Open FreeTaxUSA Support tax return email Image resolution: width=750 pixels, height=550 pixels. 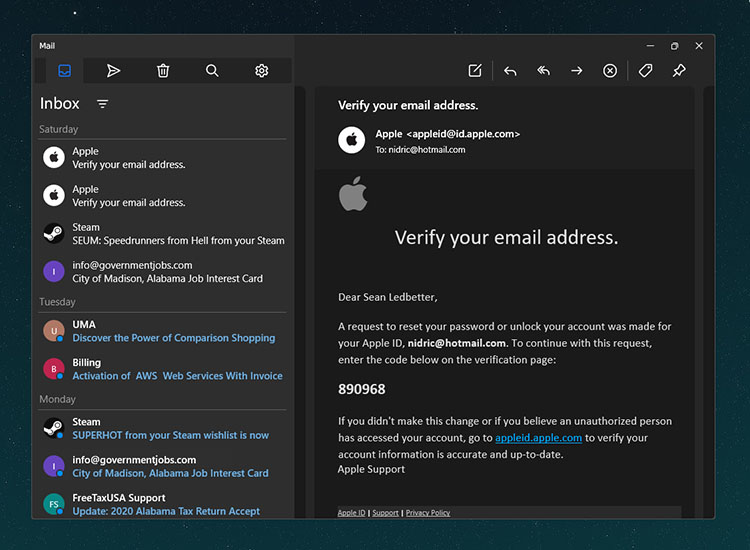click(x=165, y=504)
